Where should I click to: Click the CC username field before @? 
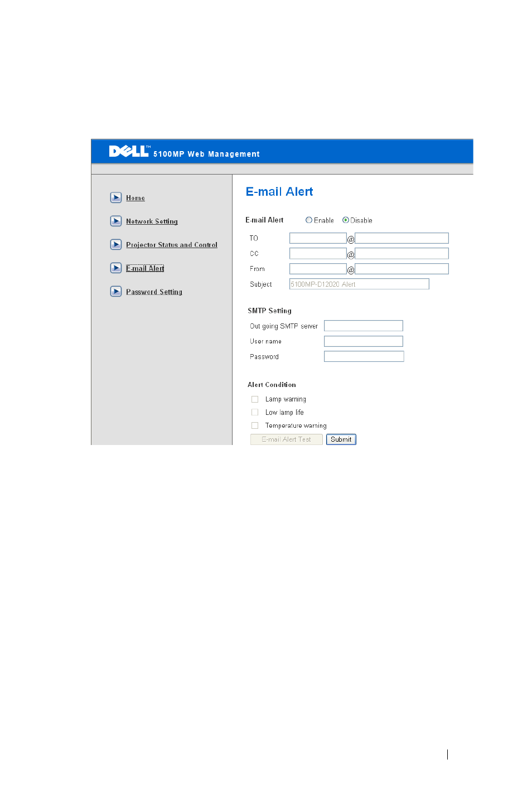pos(318,253)
